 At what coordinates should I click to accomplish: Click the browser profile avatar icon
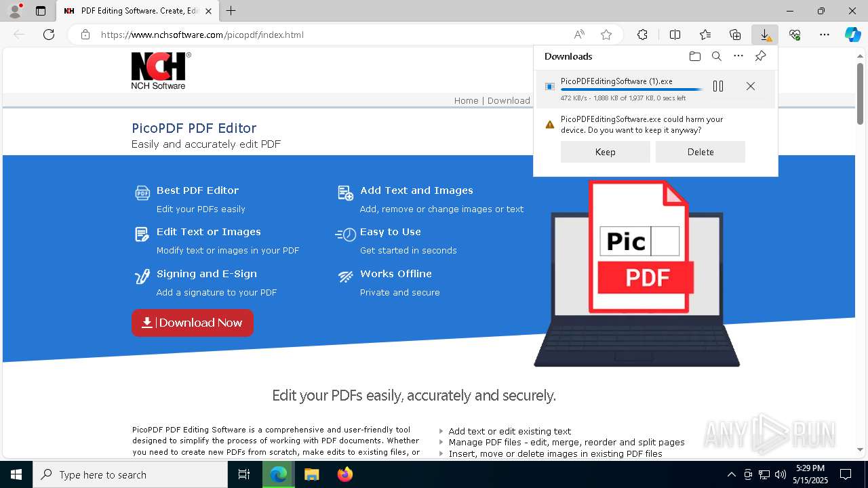pyautogui.click(x=14, y=11)
